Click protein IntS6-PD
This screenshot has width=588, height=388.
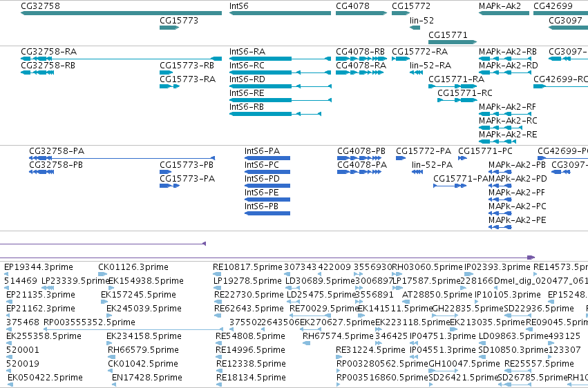(267, 186)
